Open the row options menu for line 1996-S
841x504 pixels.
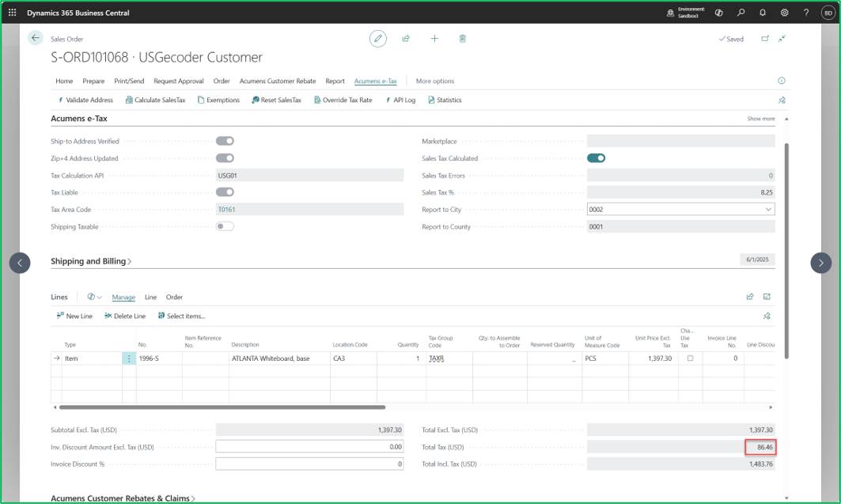(x=129, y=358)
